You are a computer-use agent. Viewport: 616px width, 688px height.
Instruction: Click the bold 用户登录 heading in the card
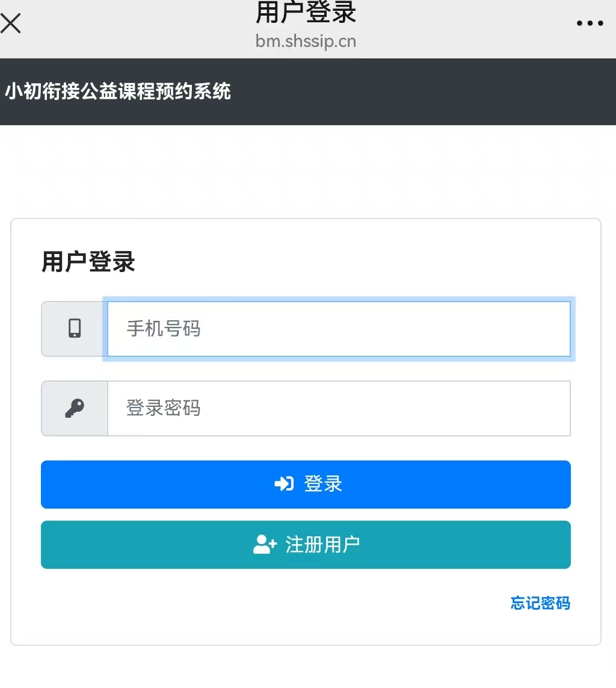pos(88,262)
